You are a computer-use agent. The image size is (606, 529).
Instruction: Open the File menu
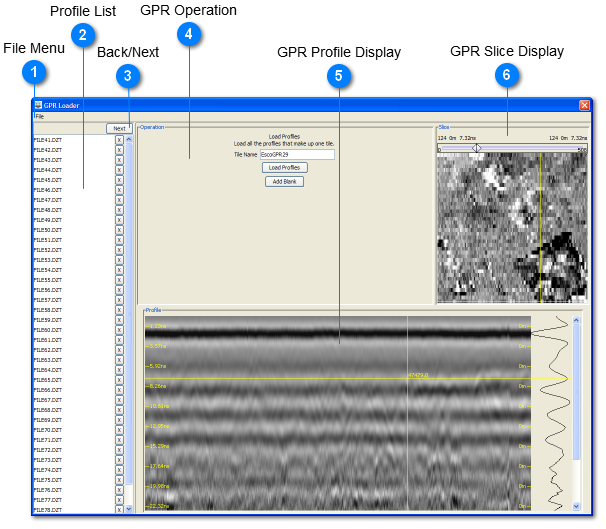[40, 116]
